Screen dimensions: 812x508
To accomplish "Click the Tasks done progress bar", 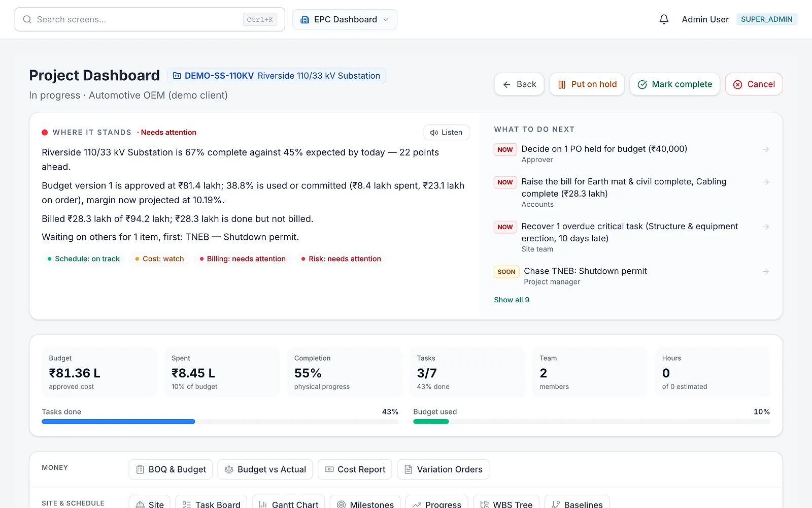I will 220,421.
